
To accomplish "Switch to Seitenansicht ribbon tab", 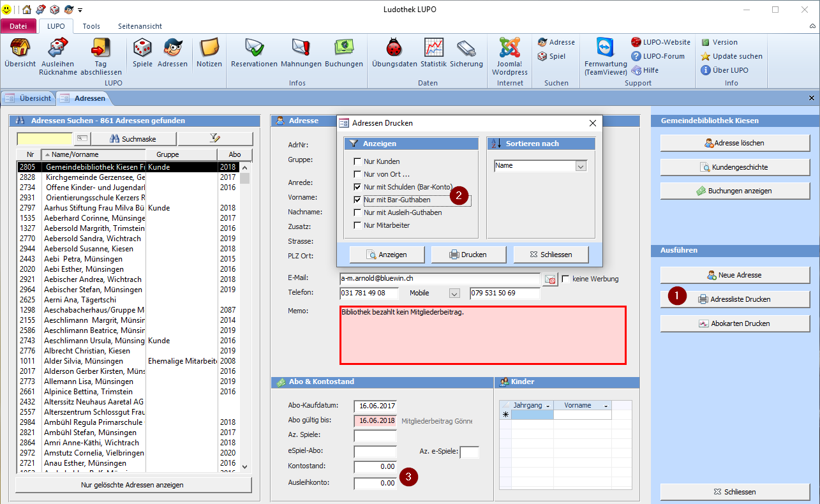I will tap(140, 26).
